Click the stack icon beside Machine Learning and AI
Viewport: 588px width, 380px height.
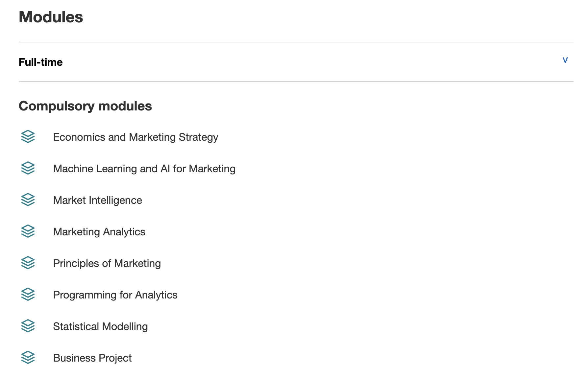click(x=28, y=168)
